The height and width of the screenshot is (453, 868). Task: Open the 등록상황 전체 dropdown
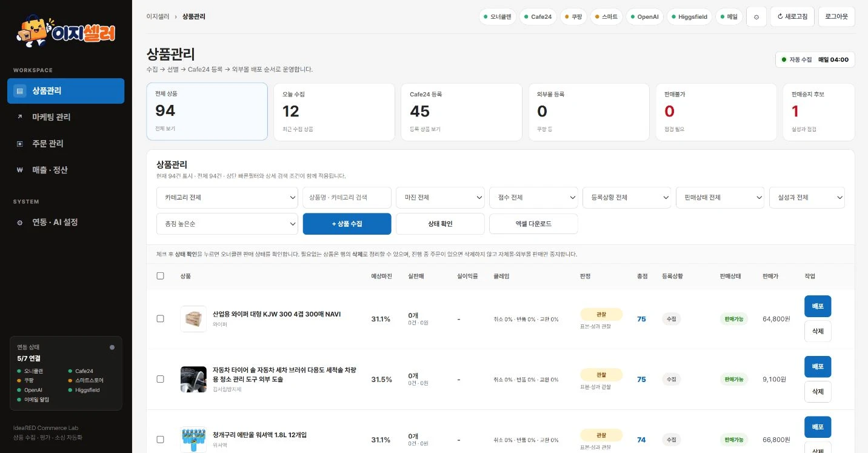click(x=627, y=198)
